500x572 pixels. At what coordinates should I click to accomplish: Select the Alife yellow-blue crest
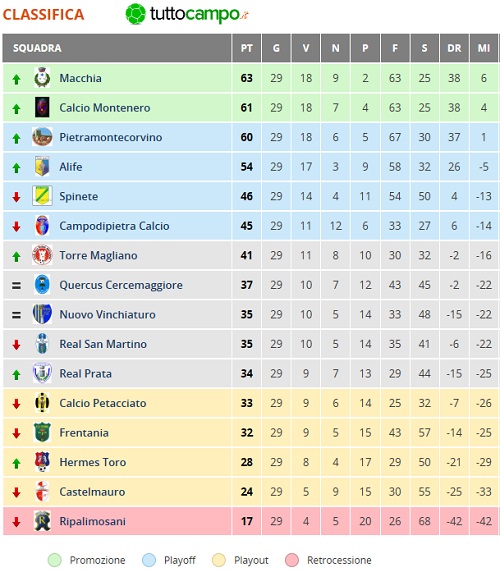pos(42,166)
